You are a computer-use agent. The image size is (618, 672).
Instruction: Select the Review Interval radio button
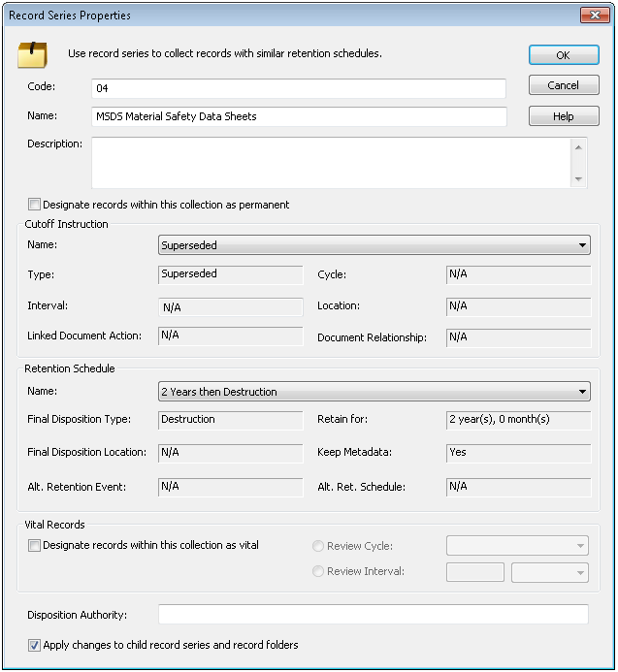(318, 571)
